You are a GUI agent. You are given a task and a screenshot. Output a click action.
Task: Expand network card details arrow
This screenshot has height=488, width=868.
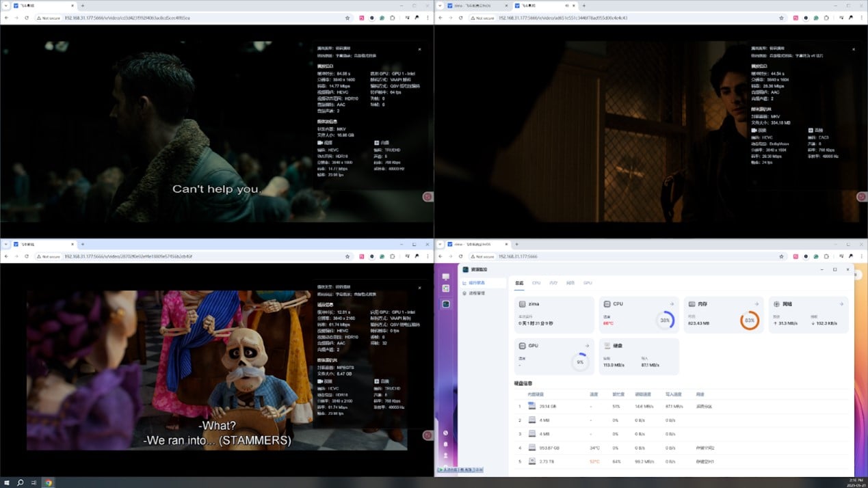841,304
